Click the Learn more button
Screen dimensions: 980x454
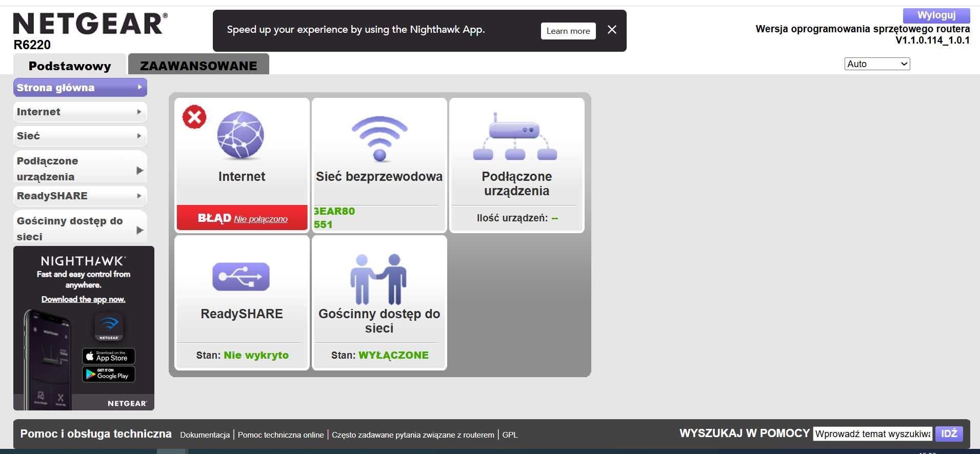tap(568, 31)
